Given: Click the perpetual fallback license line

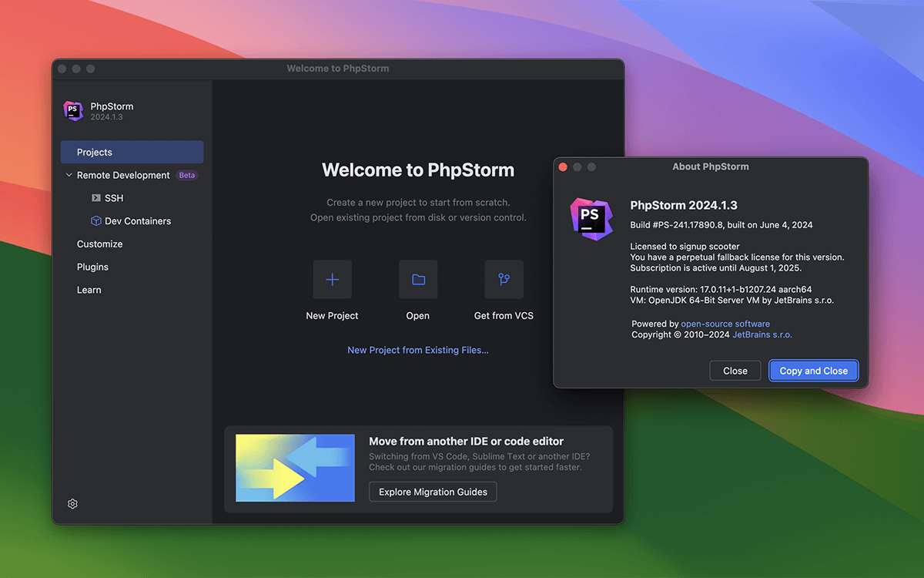Looking at the screenshot, I should click(737, 257).
